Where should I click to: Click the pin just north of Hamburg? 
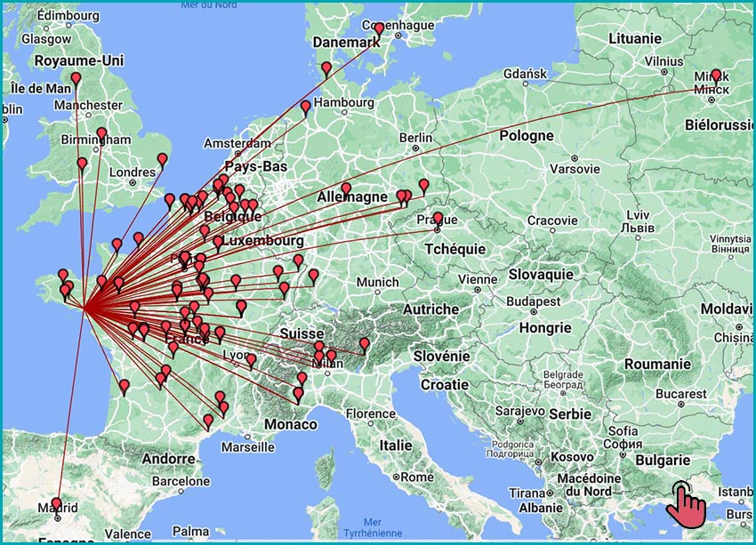point(306,107)
